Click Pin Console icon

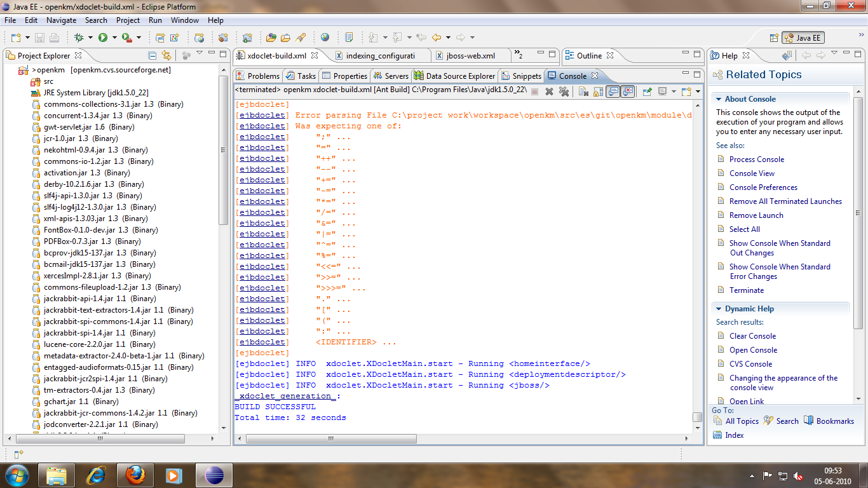pyautogui.click(x=647, y=91)
